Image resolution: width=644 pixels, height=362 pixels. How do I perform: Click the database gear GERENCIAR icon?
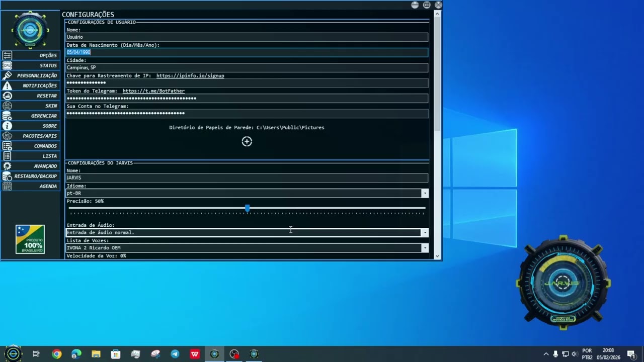[7, 116]
